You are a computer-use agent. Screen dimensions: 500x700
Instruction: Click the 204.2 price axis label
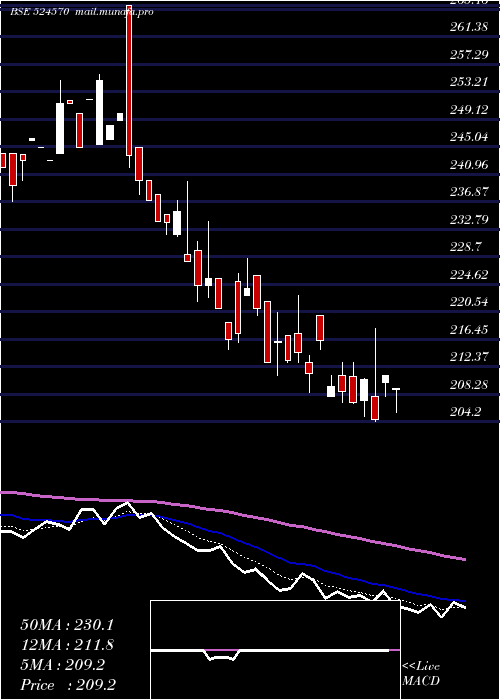[x=465, y=412]
